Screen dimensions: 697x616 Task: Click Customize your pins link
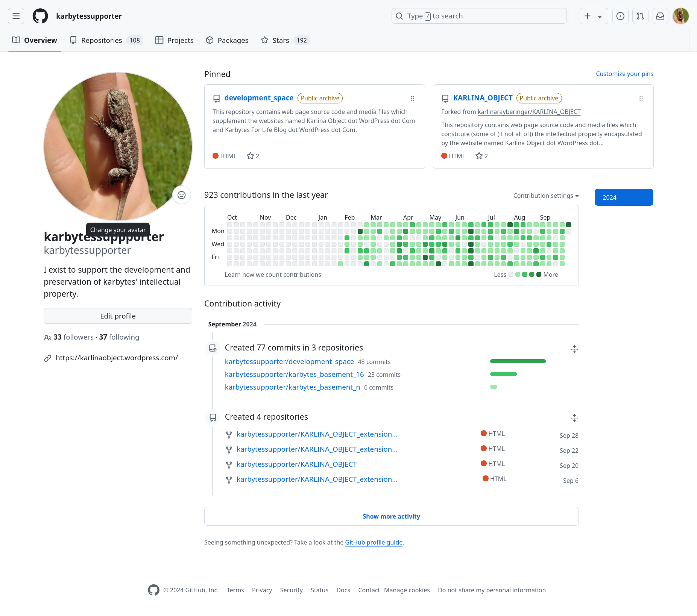624,74
